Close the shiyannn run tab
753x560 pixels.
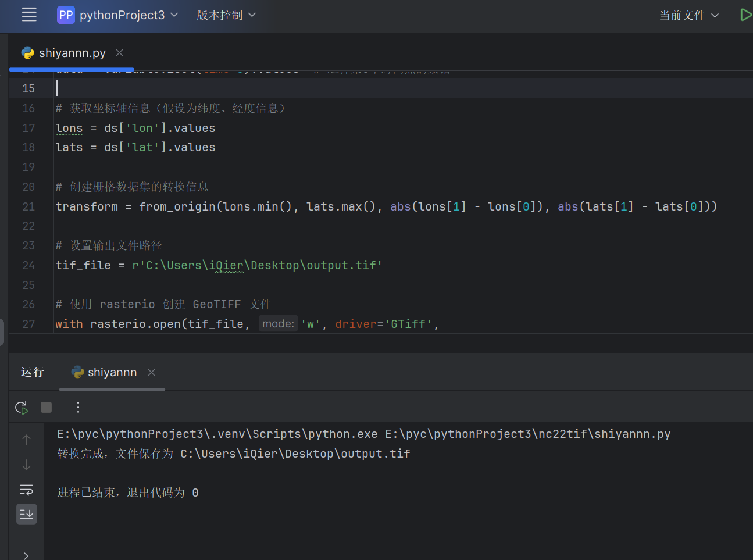[x=151, y=372]
